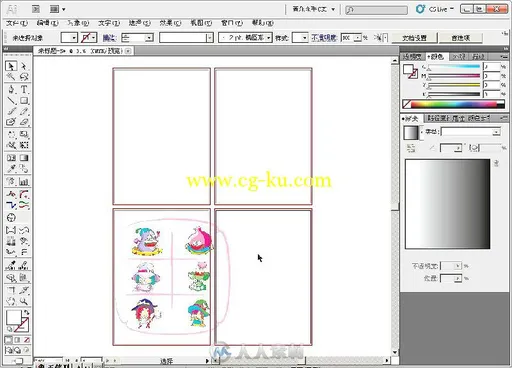Click the 文档设置 button

(x=414, y=38)
